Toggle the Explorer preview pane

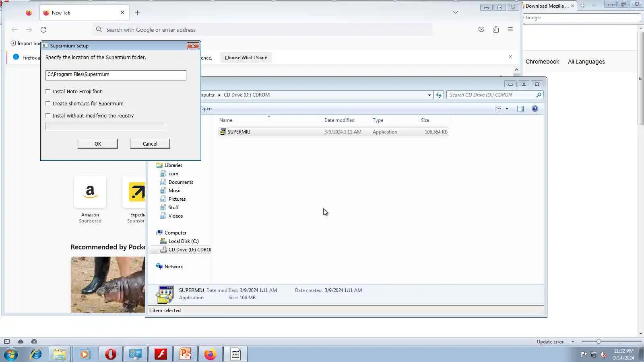[x=520, y=109]
